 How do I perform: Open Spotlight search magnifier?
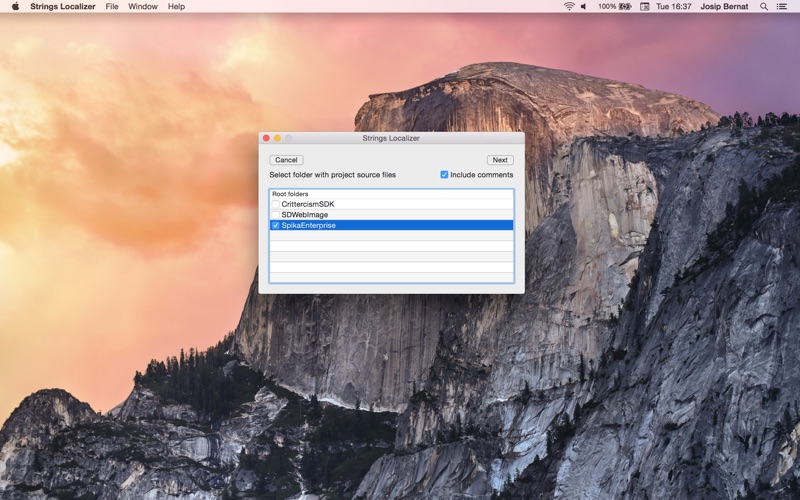764,7
